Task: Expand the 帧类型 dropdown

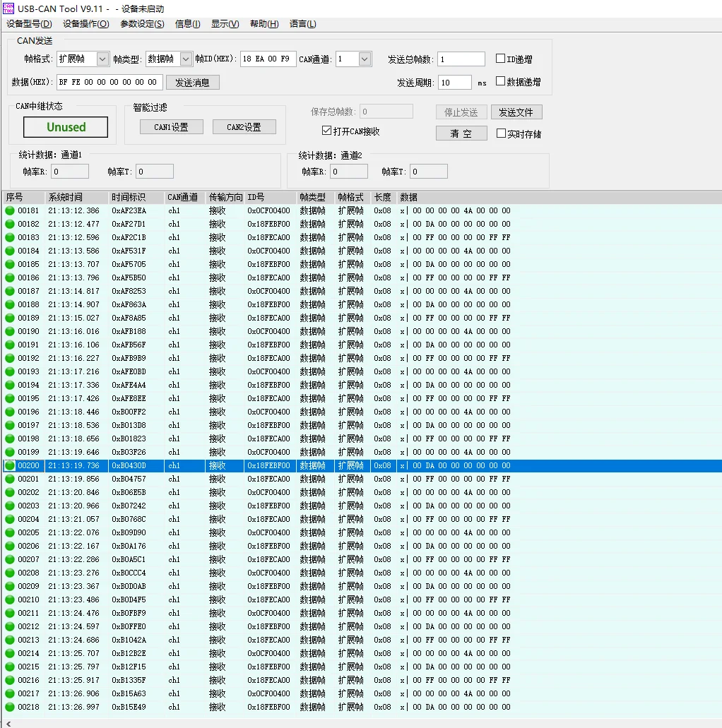Action: [186, 59]
